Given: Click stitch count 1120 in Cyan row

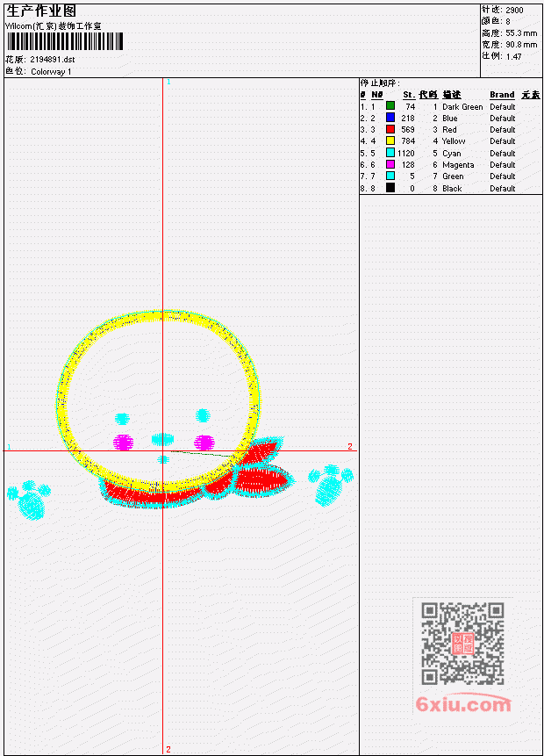Looking at the screenshot, I should (x=406, y=154).
